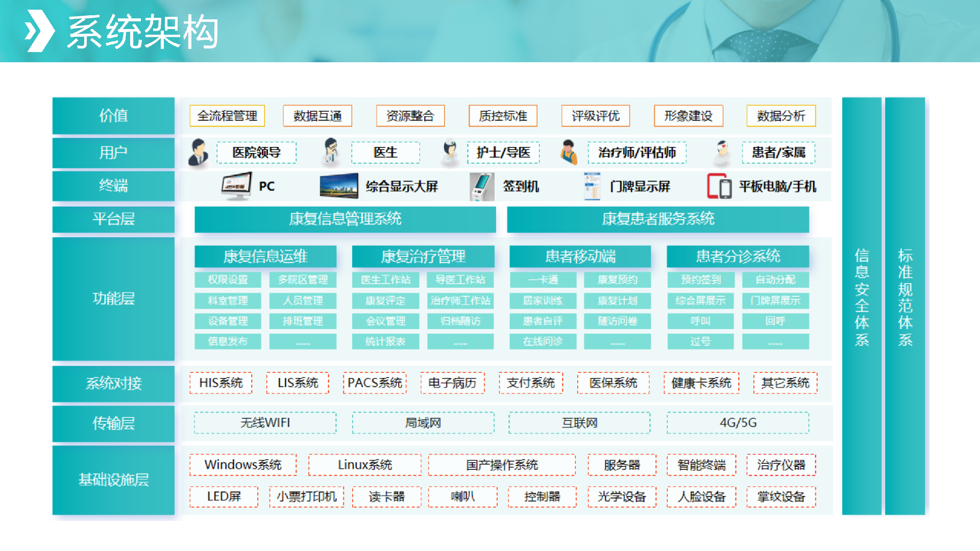Click the 标准规范体系 vertical bar

905,306
